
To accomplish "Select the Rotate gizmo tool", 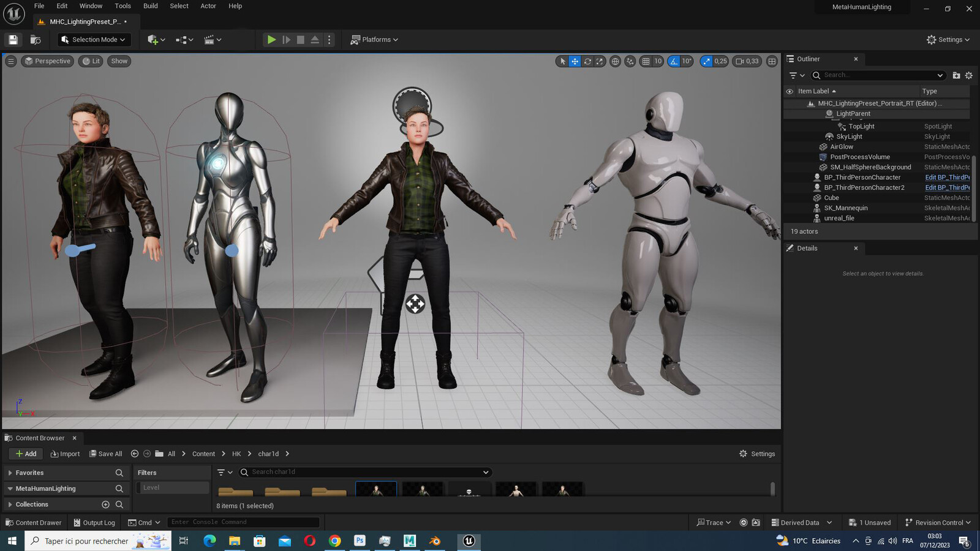I will [587, 61].
